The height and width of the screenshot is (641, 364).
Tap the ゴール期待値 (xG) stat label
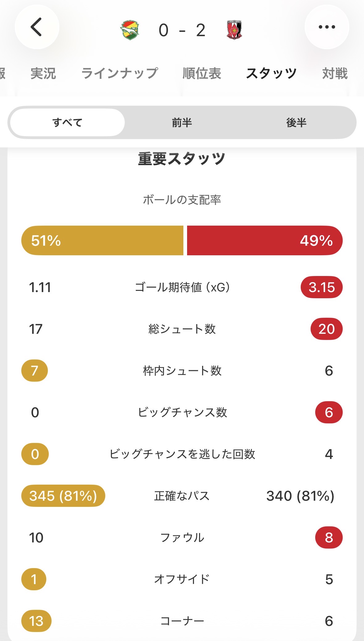pyautogui.click(x=182, y=287)
